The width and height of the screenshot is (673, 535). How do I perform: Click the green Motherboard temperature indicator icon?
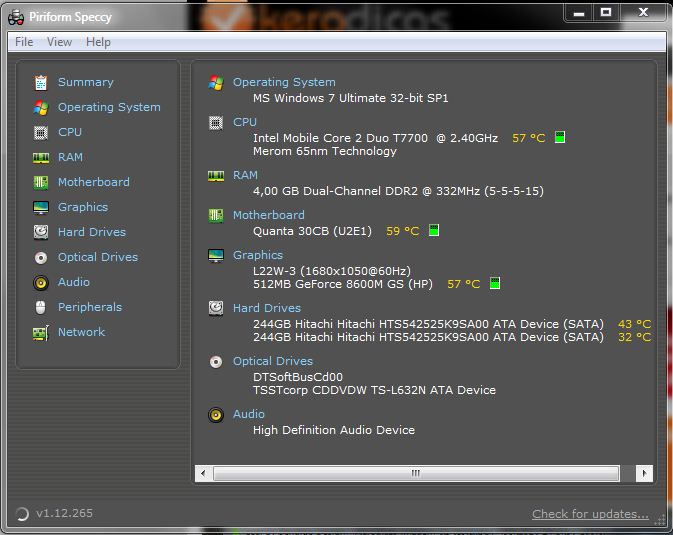[x=434, y=230]
